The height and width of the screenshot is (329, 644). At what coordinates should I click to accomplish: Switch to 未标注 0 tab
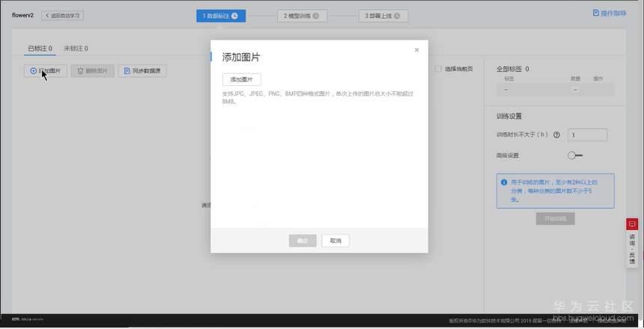pyautogui.click(x=76, y=49)
